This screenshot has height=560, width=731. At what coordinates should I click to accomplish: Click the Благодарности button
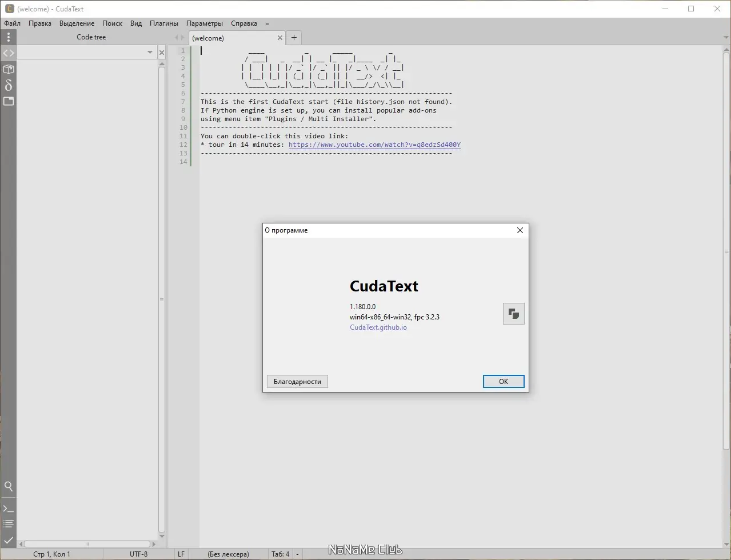[x=297, y=382]
